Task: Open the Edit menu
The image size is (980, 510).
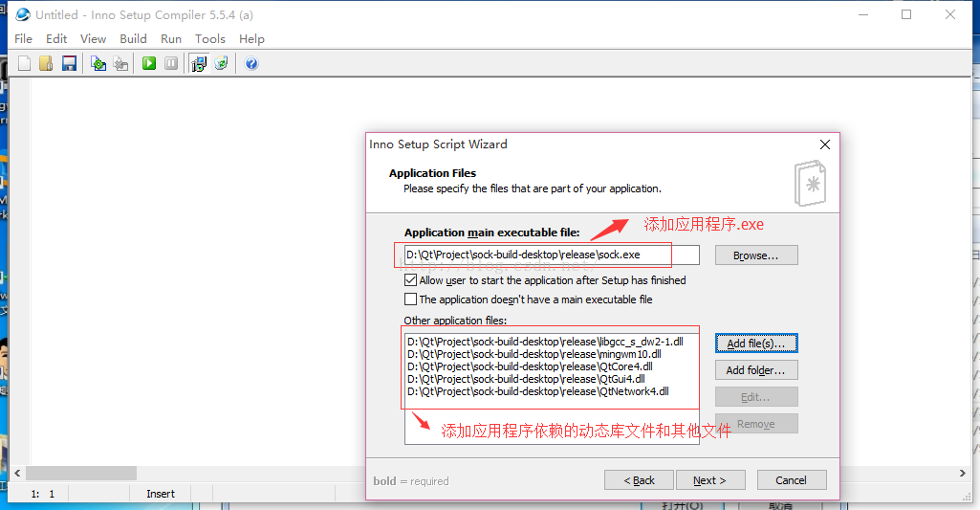Action: 56,39
